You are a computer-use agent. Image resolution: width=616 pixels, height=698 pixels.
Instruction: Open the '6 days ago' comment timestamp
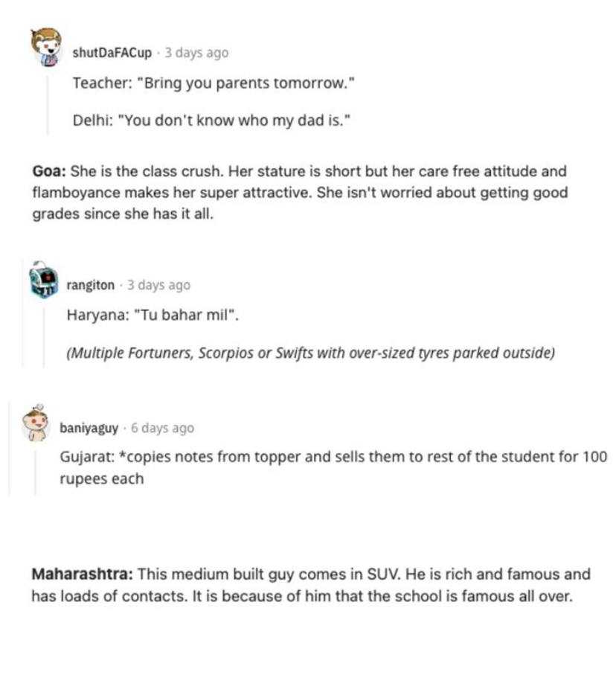coord(162,428)
